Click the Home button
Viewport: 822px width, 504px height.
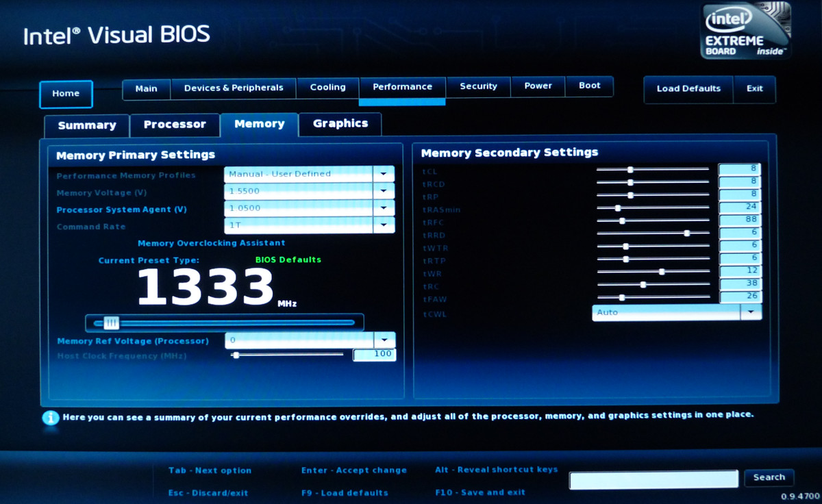click(x=66, y=94)
